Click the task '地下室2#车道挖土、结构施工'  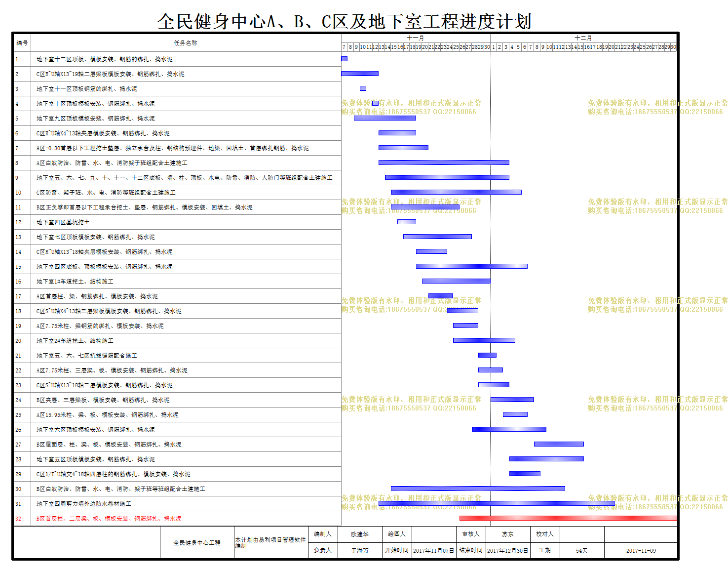coord(75,341)
